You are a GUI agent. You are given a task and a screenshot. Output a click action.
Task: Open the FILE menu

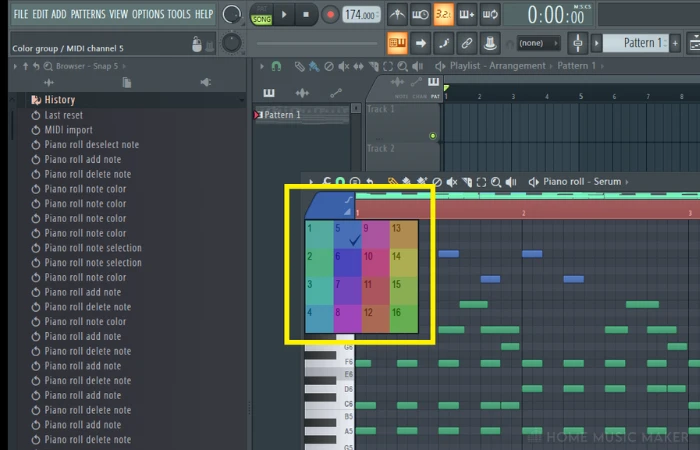click(x=21, y=14)
